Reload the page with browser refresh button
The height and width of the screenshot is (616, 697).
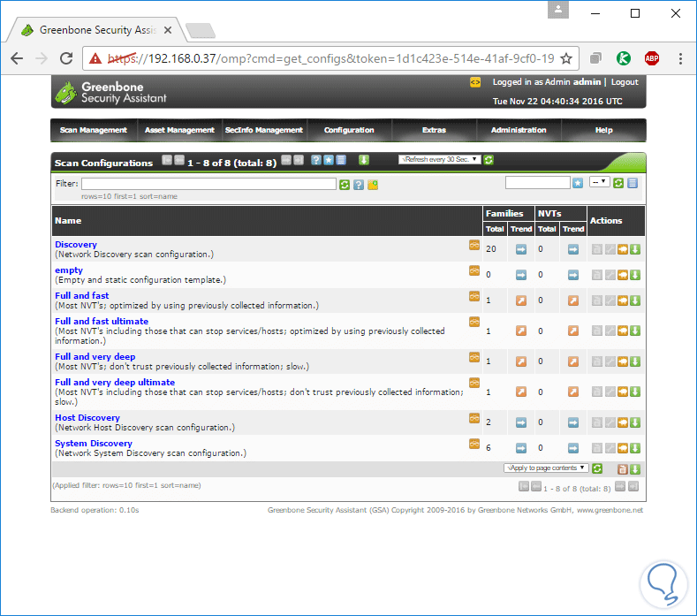coord(66,58)
